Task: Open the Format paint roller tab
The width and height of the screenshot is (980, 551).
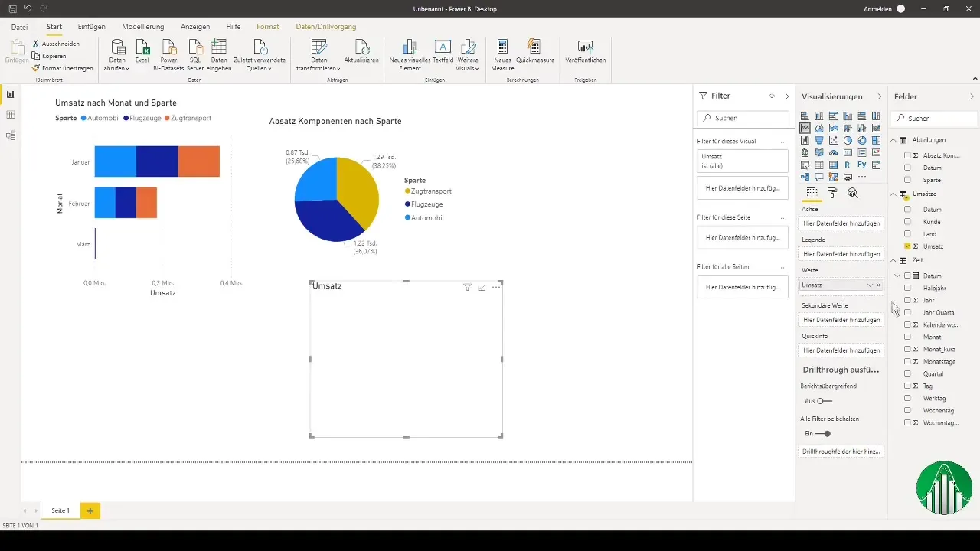Action: 832,193
